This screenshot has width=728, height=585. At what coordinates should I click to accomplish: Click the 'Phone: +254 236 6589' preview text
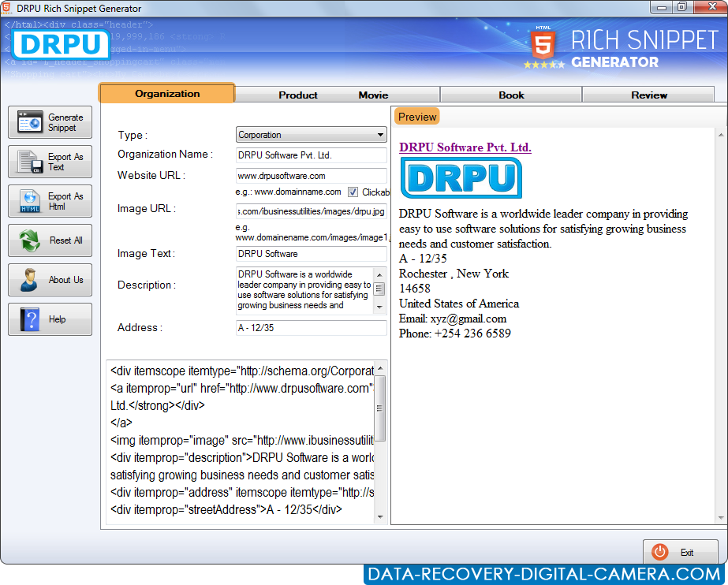(455, 333)
